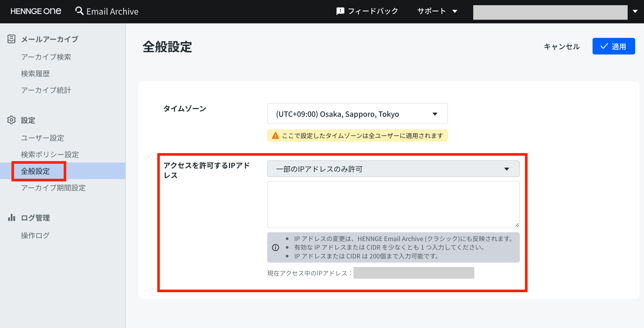Click the アクセスを許可するIPアドレス label
644x328 pixels.
coord(207,170)
